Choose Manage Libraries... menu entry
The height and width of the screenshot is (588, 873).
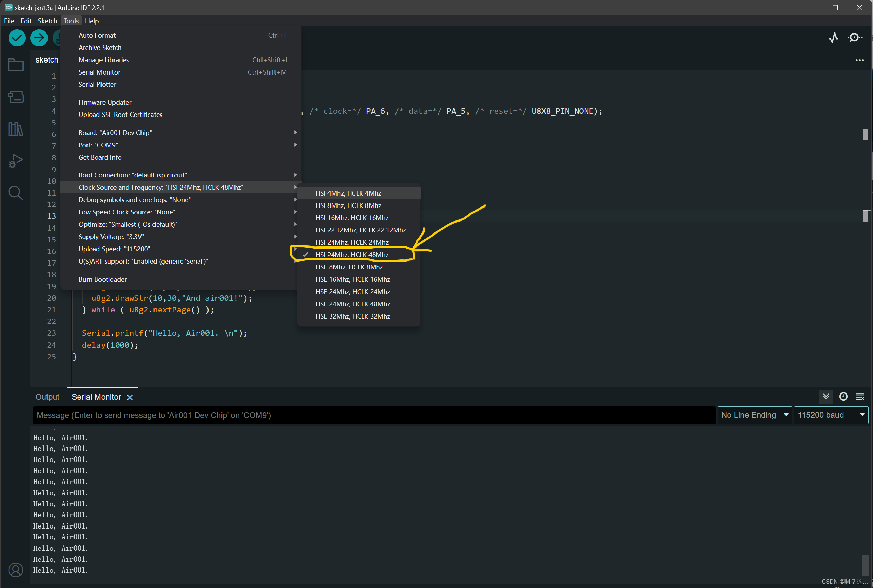pos(181,60)
